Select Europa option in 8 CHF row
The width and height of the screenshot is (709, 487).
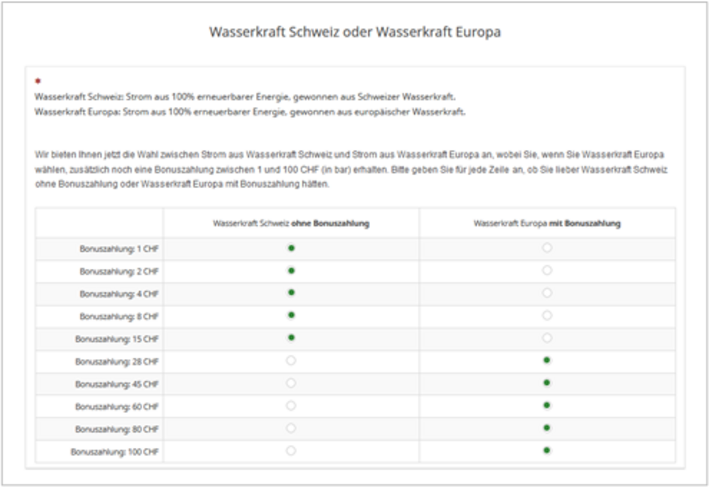pyautogui.click(x=547, y=315)
